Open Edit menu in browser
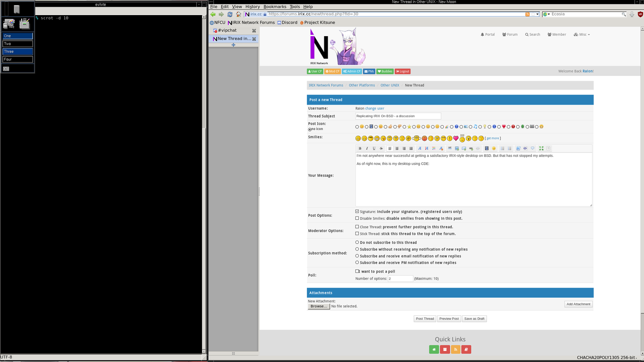The height and width of the screenshot is (362, 644). point(225,7)
